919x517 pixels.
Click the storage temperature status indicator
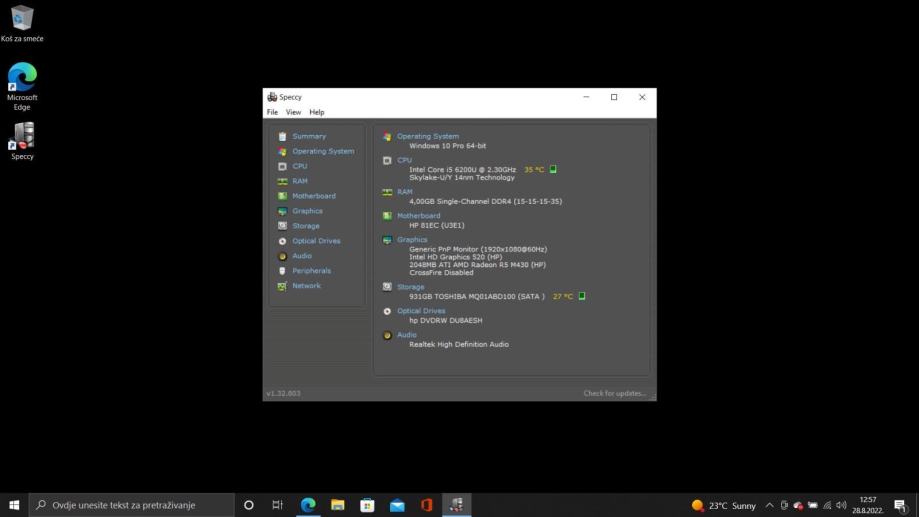point(582,296)
